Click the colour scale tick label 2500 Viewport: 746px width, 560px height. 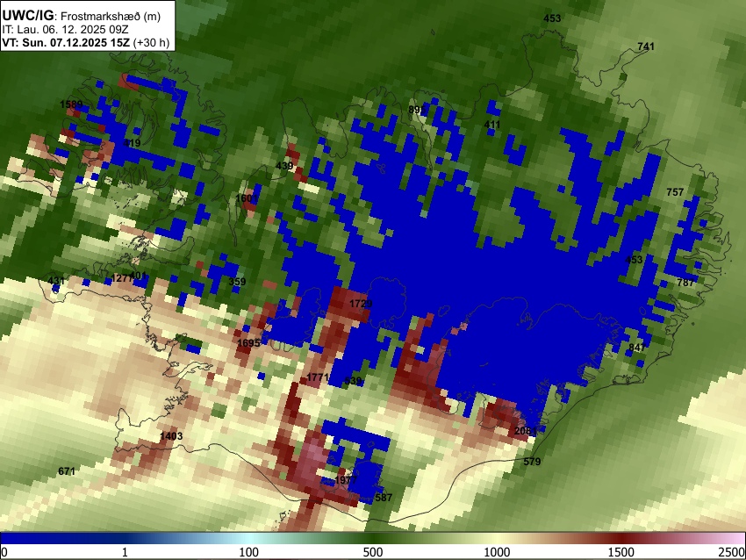tap(733, 552)
